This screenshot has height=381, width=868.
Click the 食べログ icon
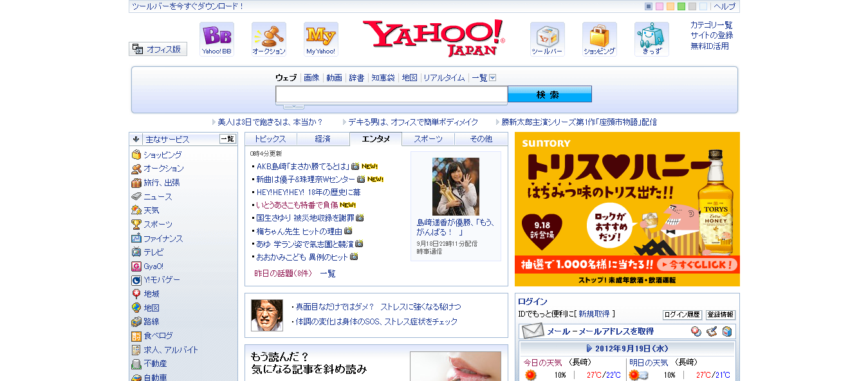pyautogui.click(x=136, y=336)
